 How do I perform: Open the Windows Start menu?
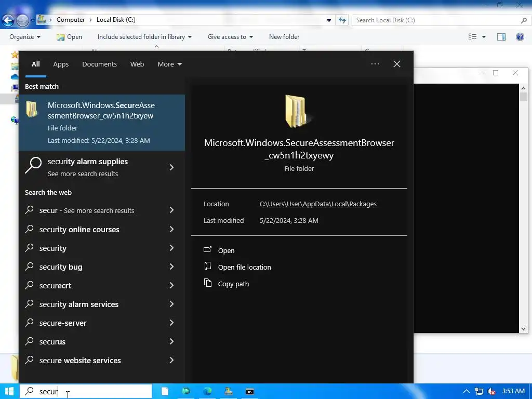pos(9,392)
